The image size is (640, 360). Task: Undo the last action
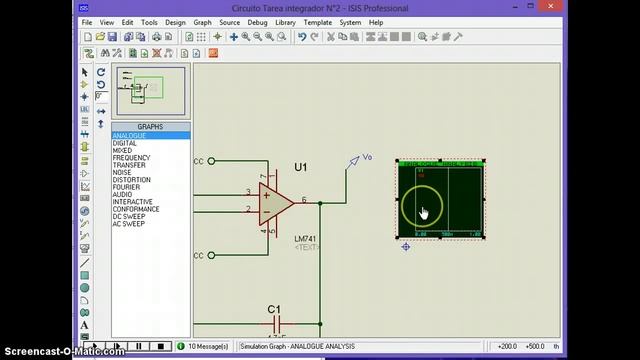click(302, 37)
